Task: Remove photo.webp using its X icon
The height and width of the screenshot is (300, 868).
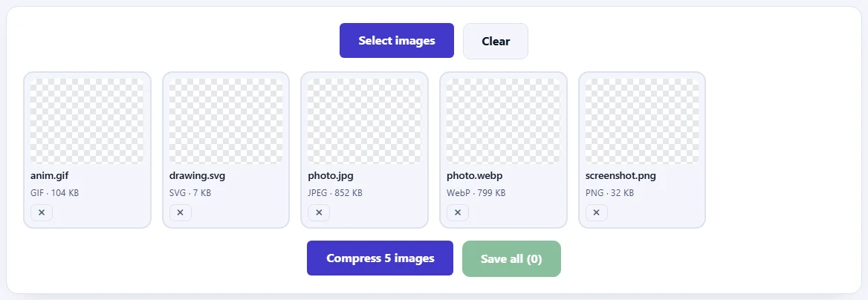Action: 458,212
